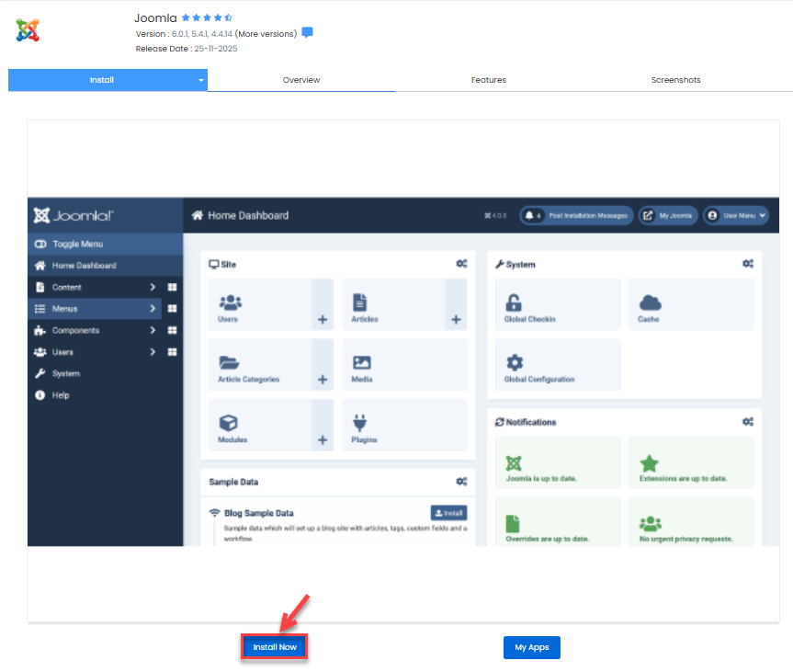
Task: Click the Joomla star rating
Action: (x=207, y=17)
